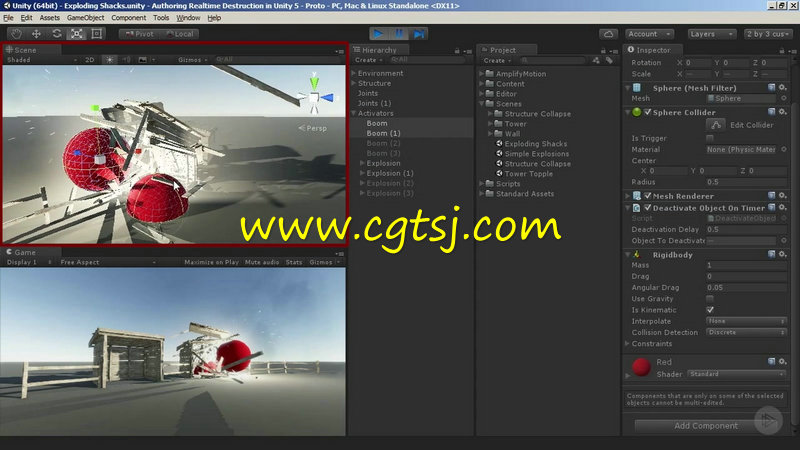Image resolution: width=800 pixels, height=450 pixels.
Task: Open the GameObject menu
Action: click(x=85, y=18)
